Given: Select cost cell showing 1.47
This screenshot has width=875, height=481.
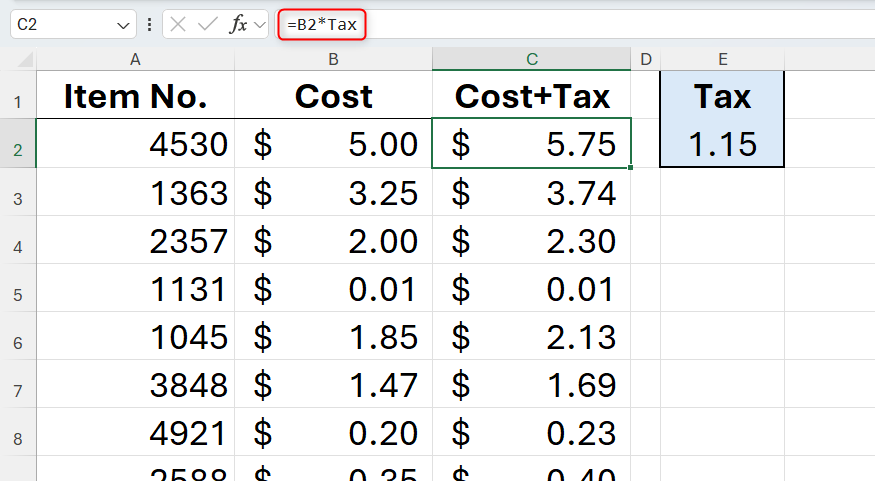Looking at the screenshot, I should pyautogui.click(x=333, y=384).
